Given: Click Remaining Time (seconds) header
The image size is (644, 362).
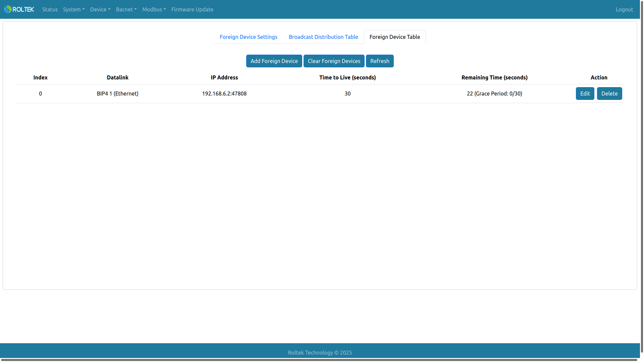Looking at the screenshot, I should [494, 77].
